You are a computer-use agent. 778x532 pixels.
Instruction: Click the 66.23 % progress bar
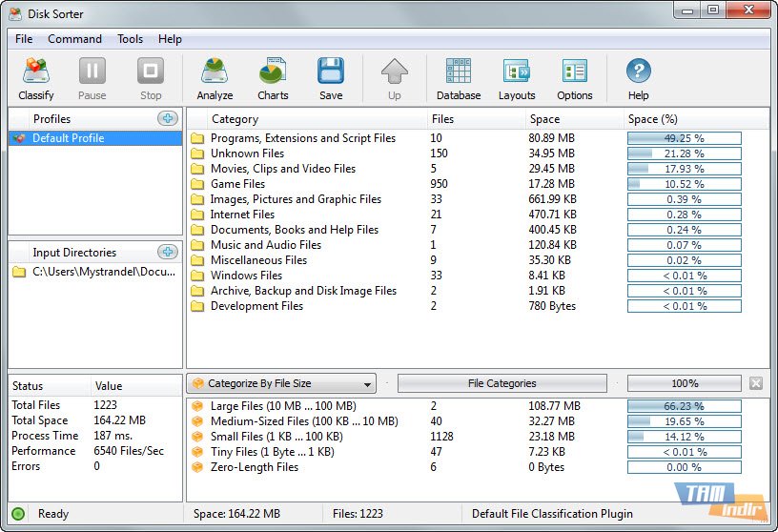(685, 406)
